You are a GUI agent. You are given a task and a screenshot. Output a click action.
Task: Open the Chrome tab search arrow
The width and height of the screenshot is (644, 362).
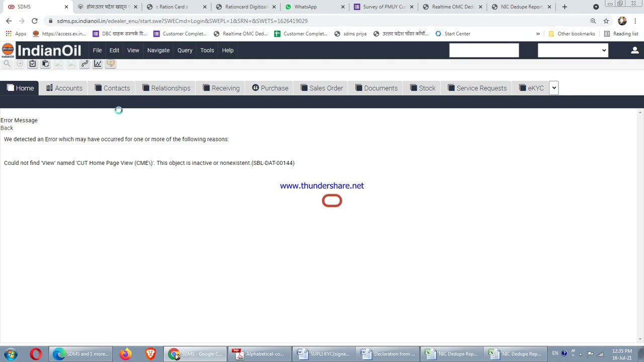coord(596,7)
